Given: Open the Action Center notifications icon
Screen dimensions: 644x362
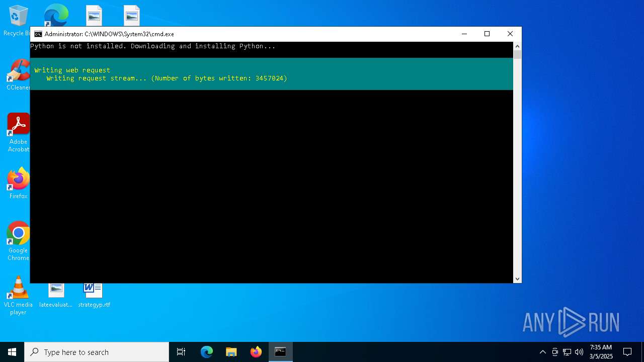Looking at the screenshot, I should [x=627, y=352].
